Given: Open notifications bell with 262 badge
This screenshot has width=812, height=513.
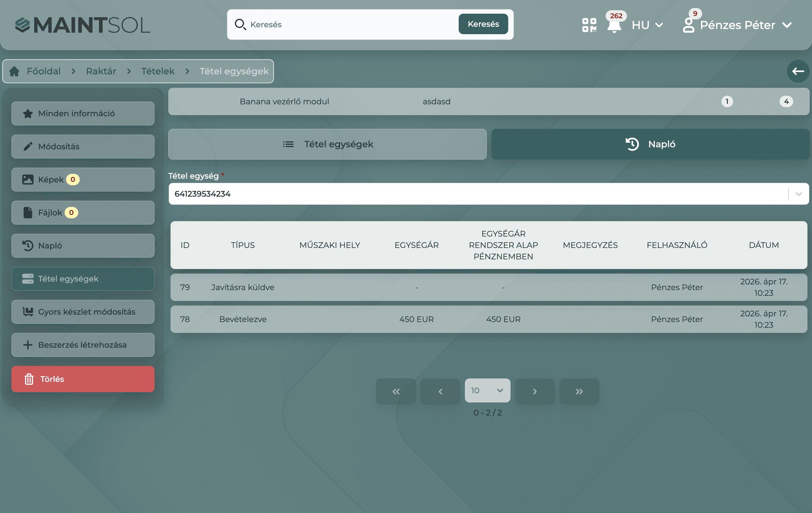Looking at the screenshot, I should (614, 26).
